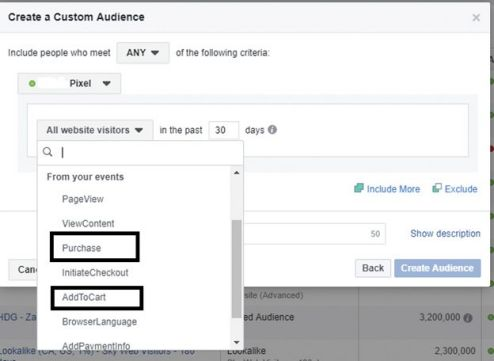
Task: Select the PageView event
Action: tap(83, 199)
